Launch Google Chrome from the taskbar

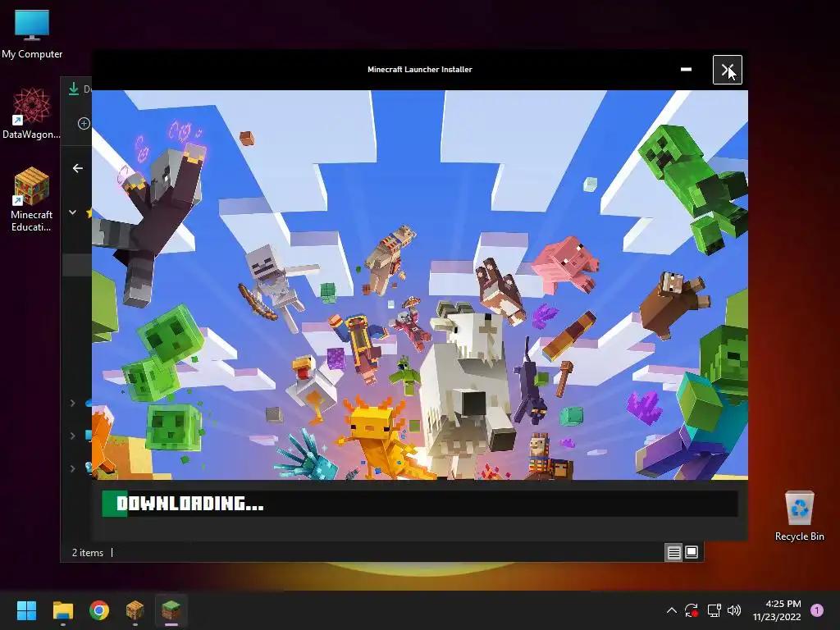point(99,610)
